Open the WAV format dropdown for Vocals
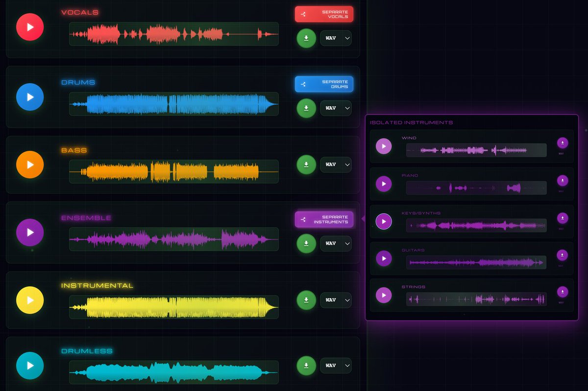This screenshot has height=391, width=588. [336, 38]
